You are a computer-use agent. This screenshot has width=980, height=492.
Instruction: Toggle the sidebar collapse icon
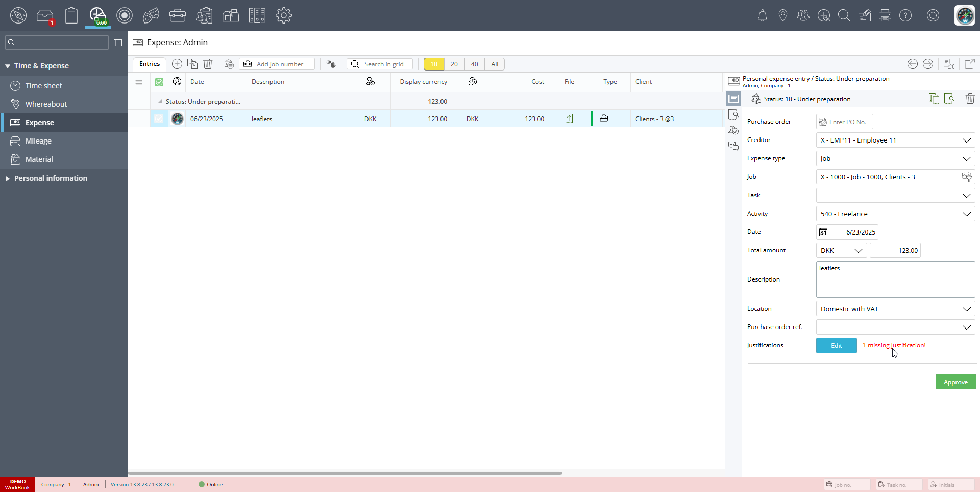(x=118, y=43)
